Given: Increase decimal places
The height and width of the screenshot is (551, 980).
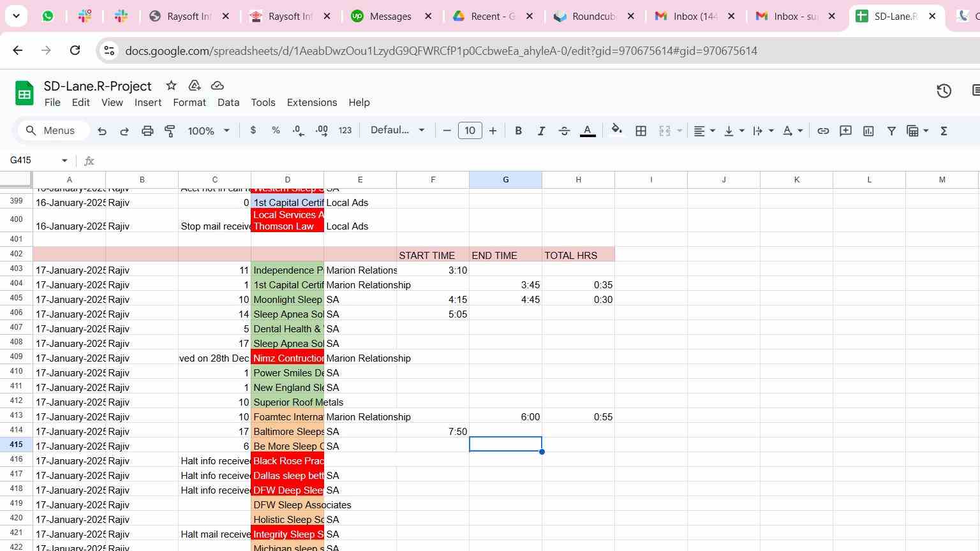Looking at the screenshot, I should 322,131.
